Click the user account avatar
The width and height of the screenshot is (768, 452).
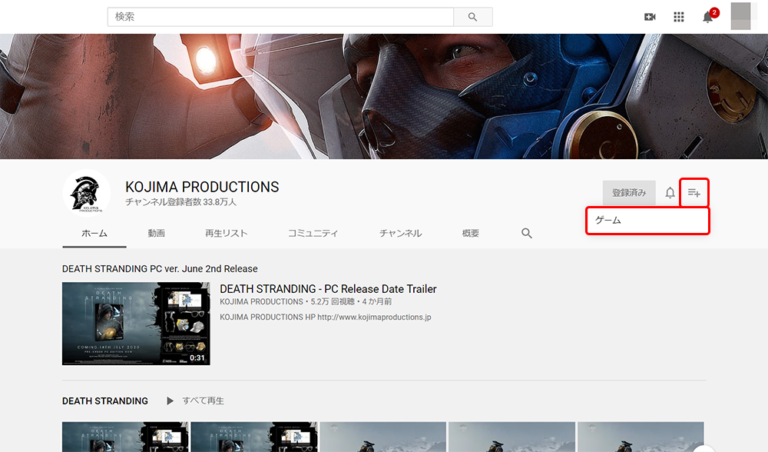click(741, 16)
